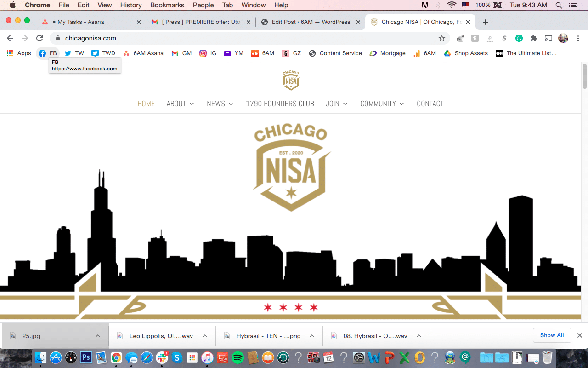Image resolution: width=588 pixels, height=368 pixels.
Task: Click the Grammarly extension icon
Action: tap(519, 38)
